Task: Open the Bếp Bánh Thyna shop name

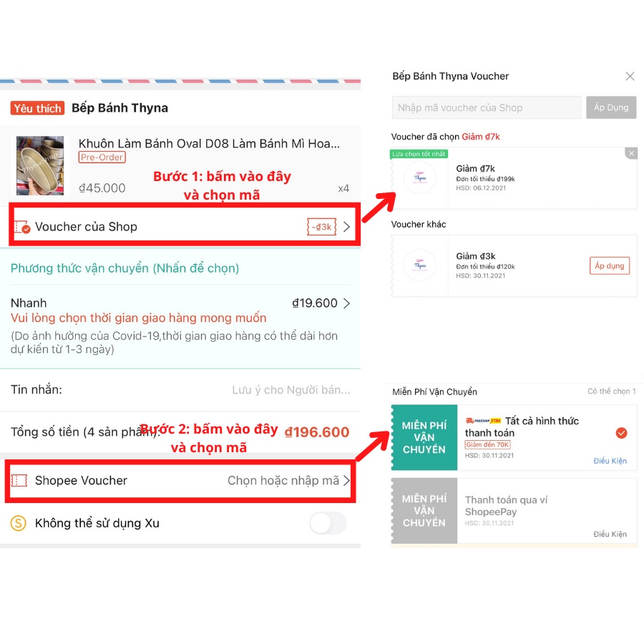Action: tap(119, 108)
